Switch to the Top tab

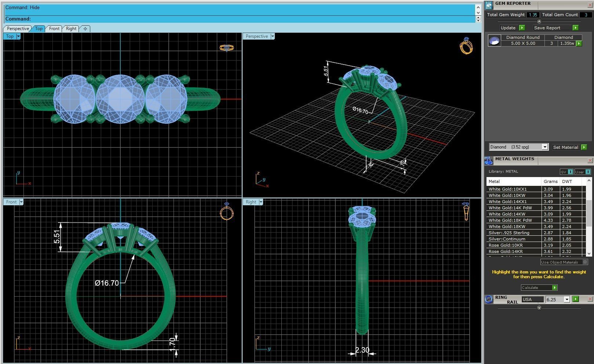[39, 29]
